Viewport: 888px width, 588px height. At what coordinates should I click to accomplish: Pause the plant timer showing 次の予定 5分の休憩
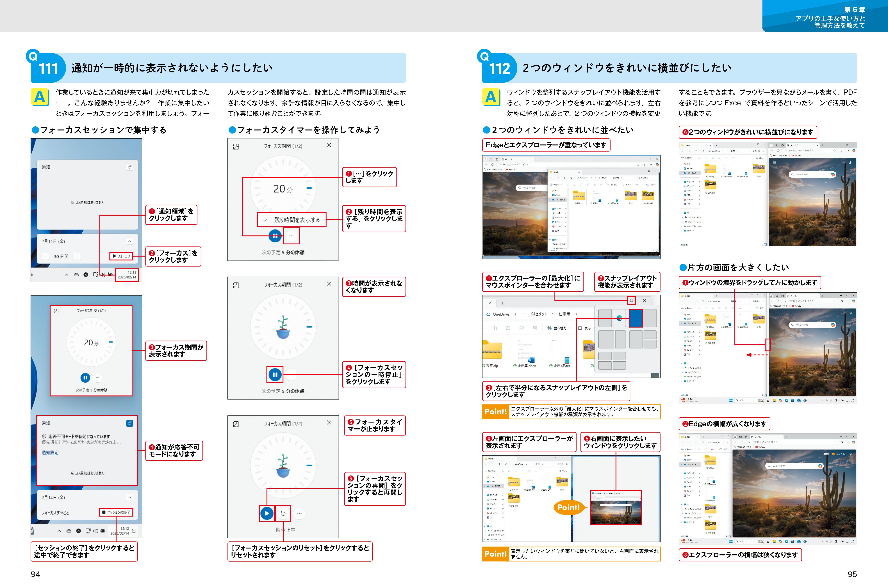(275, 374)
